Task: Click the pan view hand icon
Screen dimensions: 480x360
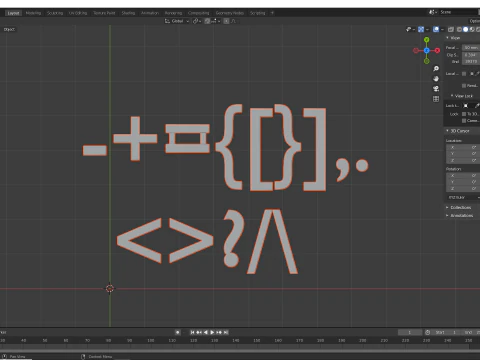Action: click(436, 79)
